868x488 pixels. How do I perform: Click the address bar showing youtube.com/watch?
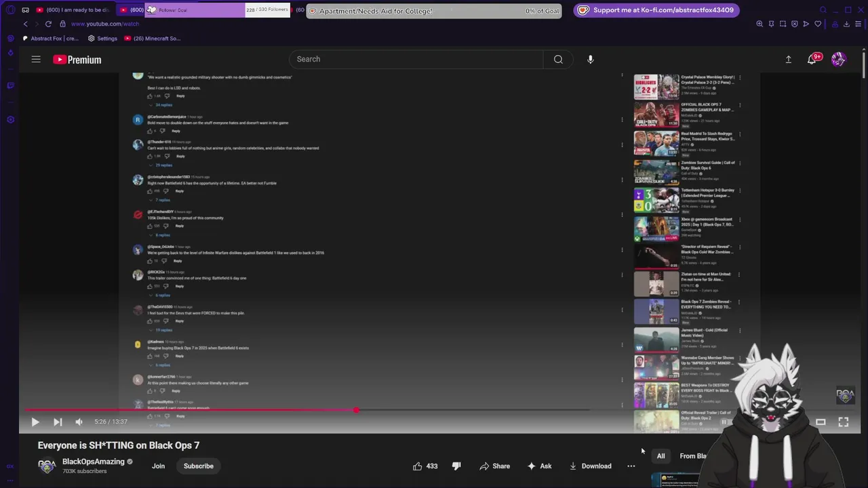coord(105,24)
